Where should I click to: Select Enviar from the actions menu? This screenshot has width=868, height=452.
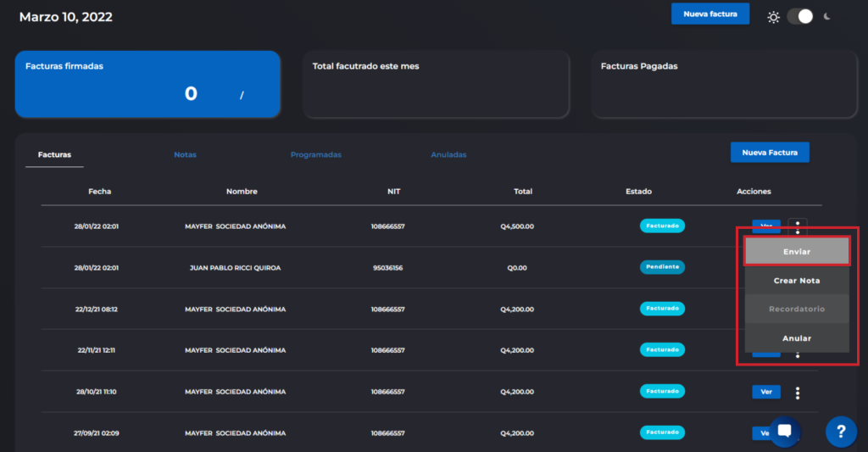click(x=797, y=252)
